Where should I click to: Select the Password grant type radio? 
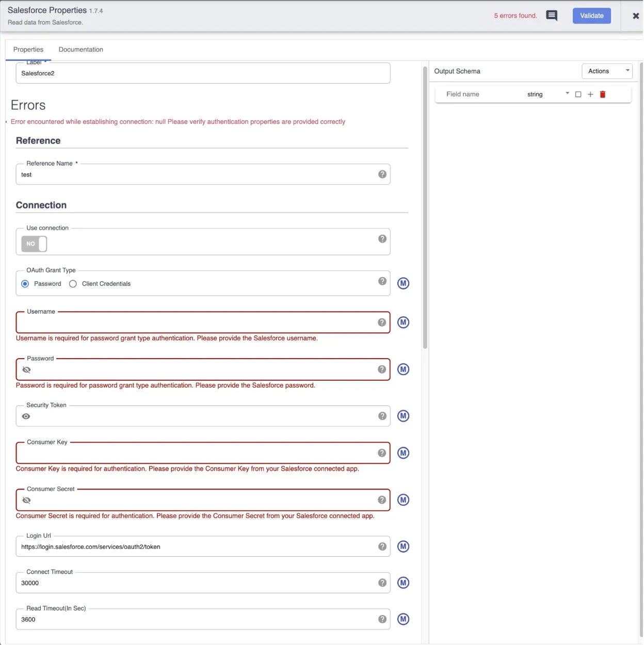click(25, 284)
